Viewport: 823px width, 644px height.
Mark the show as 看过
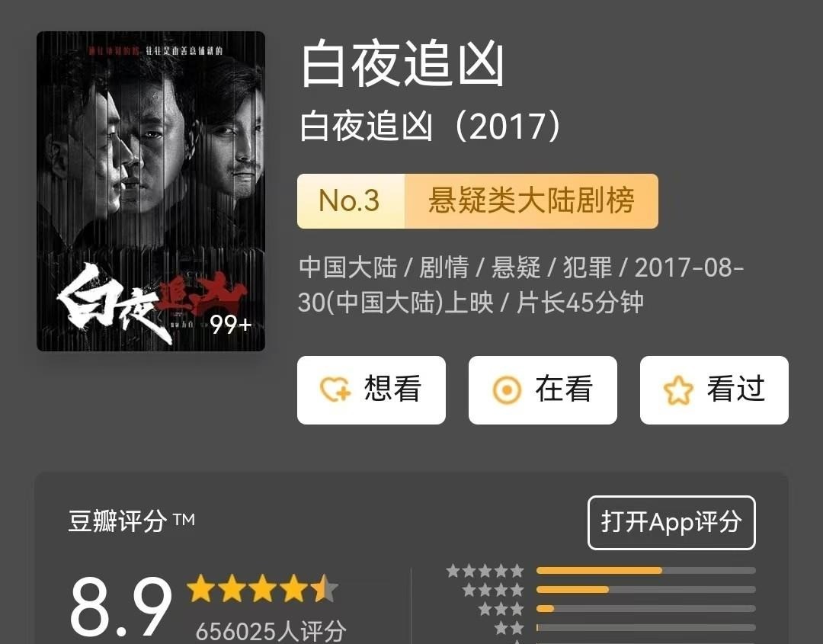(x=714, y=390)
